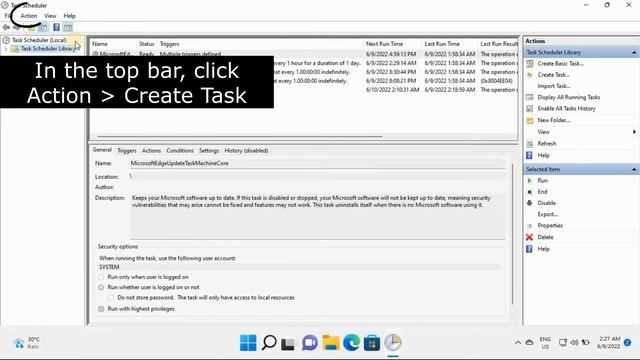This screenshot has width=640, height=360.
Task: Click the Refresh icon in Actions pane
Action: 530,144
